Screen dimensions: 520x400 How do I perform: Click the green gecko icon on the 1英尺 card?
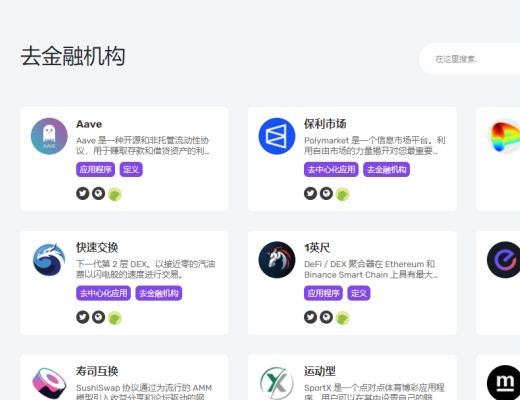click(342, 318)
